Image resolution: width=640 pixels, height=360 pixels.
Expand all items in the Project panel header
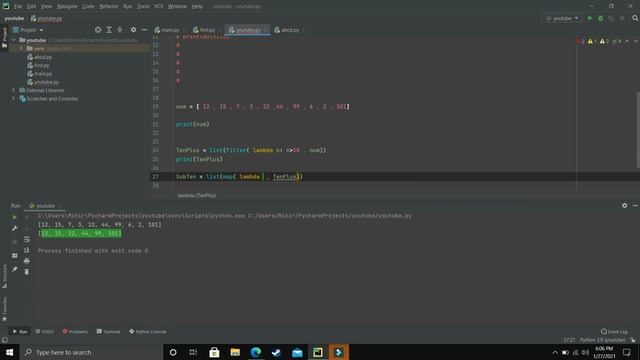[109, 30]
